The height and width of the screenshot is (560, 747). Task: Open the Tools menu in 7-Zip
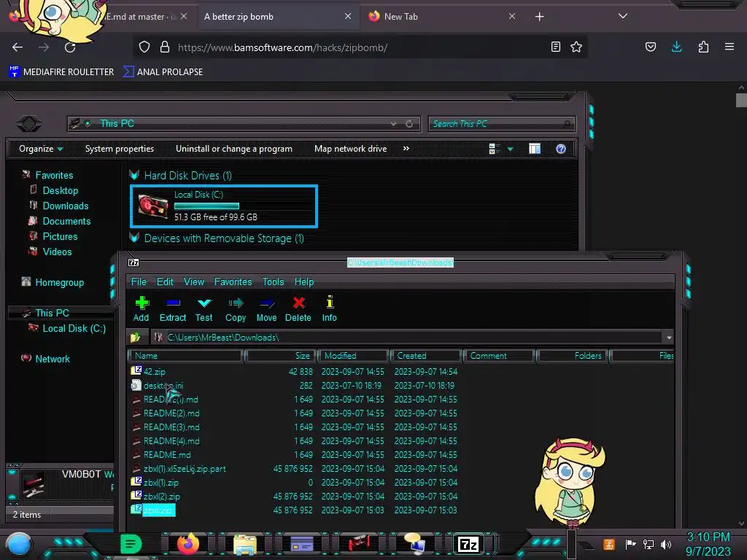pyautogui.click(x=273, y=282)
